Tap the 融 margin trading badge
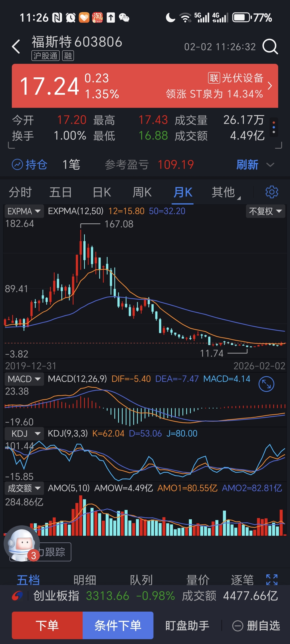290x644 pixels. pos(68,56)
